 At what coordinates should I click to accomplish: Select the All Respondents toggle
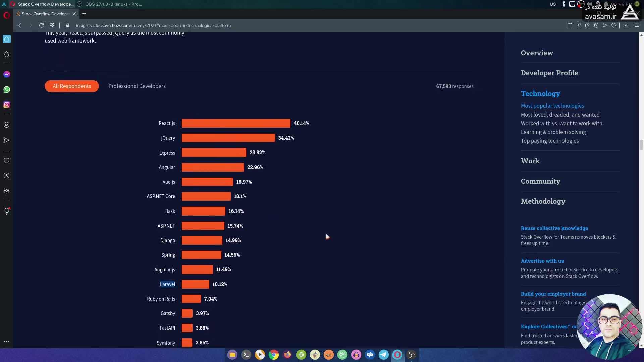point(71,86)
